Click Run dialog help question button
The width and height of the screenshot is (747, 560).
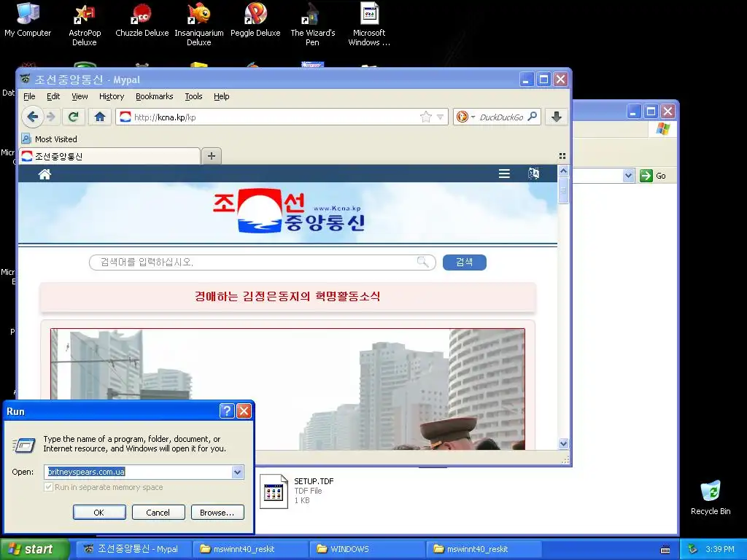point(227,411)
